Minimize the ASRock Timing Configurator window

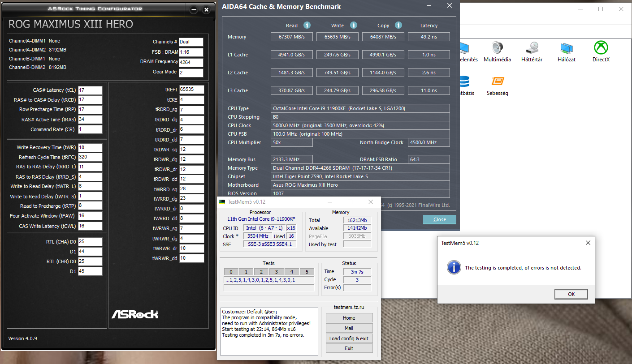pyautogui.click(x=194, y=10)
